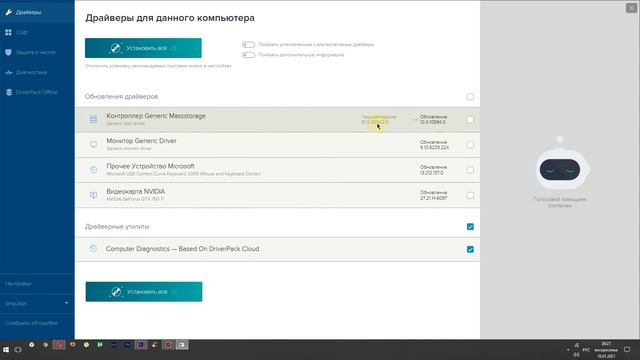
Task: Open the Защита и чистка section
Action: coord(37,52)
